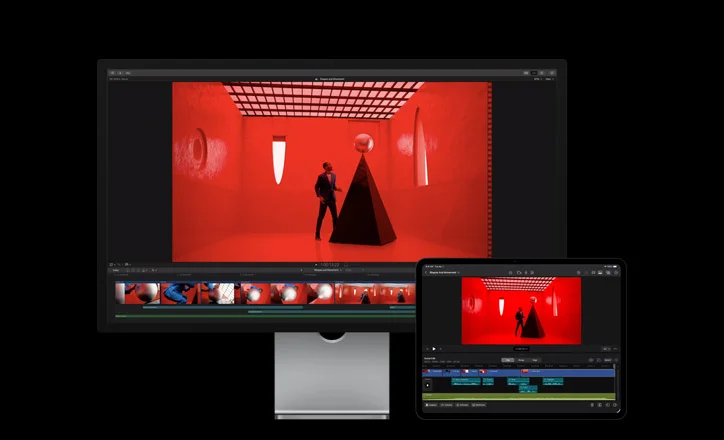Viewport: 724px width, 440px height.
Task: Click the background tasks button on the Mac toolbar
Action: (128, 73)
